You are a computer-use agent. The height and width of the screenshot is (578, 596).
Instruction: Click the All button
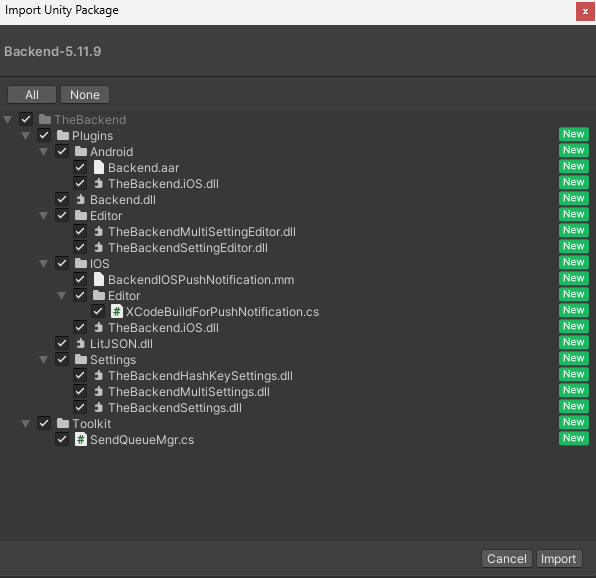[x=32, y=95]
